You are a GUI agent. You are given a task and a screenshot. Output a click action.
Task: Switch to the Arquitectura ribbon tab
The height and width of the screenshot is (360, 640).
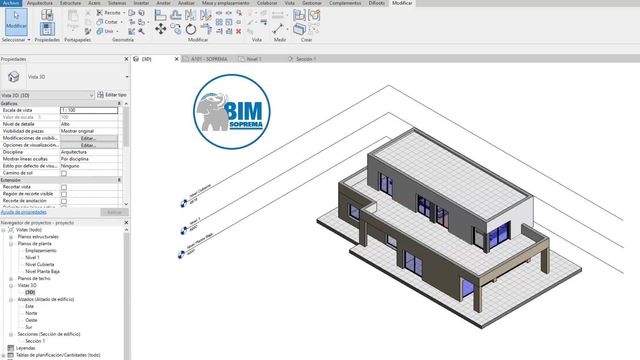click(x=40, y=3)
